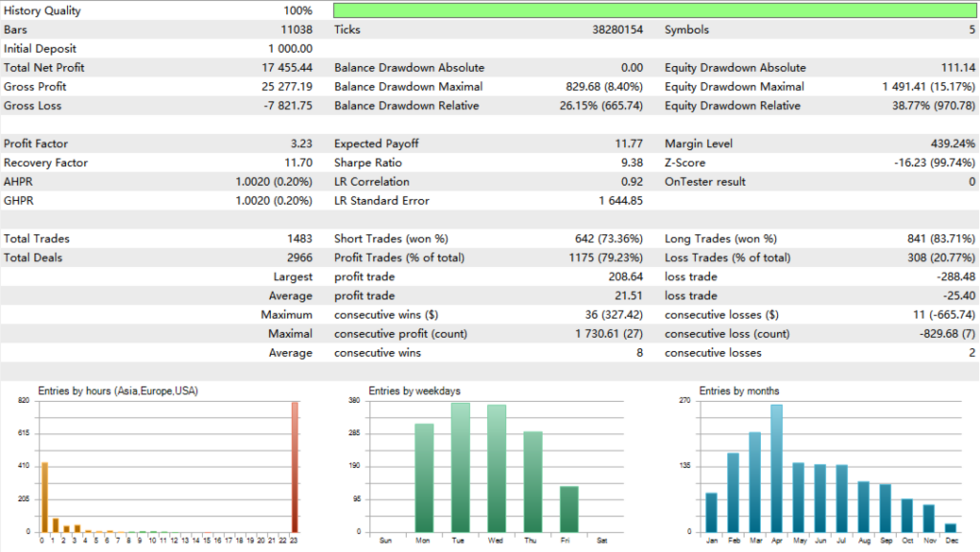The width and height of the screenshot is (980, 552).
Task: Click Loss Trades value 308 (20.77%)
Action: click(x=942, y=257)
